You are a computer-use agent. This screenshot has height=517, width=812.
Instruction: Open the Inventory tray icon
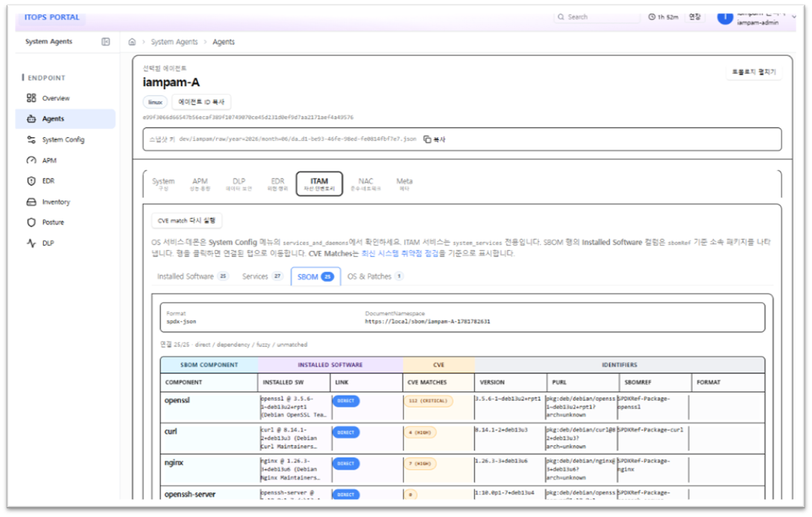(31, 201)
